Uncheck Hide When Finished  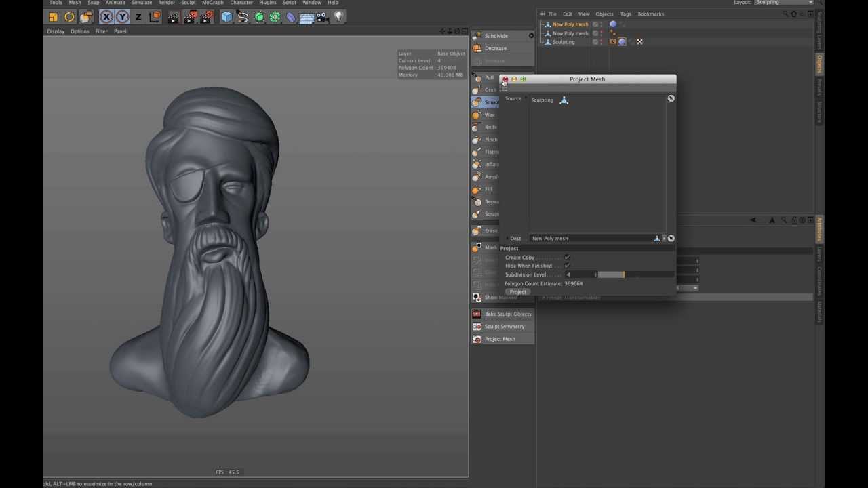(567, 266)
